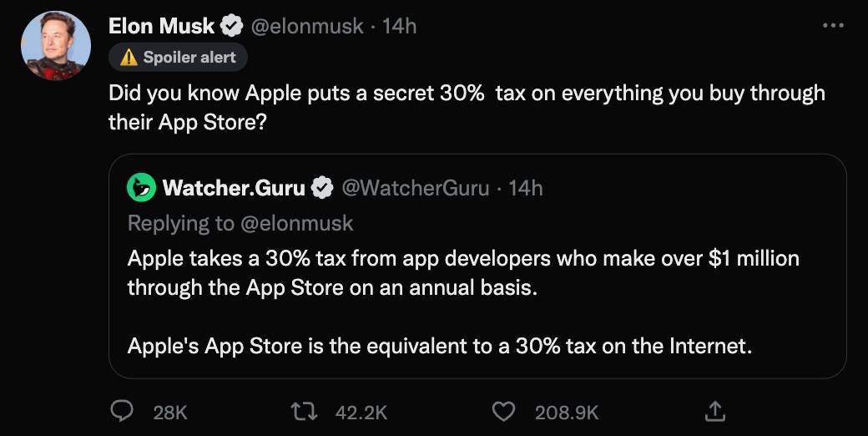Open the three-dot more options menu
868x436 pixels.
(x=833, y=26)
